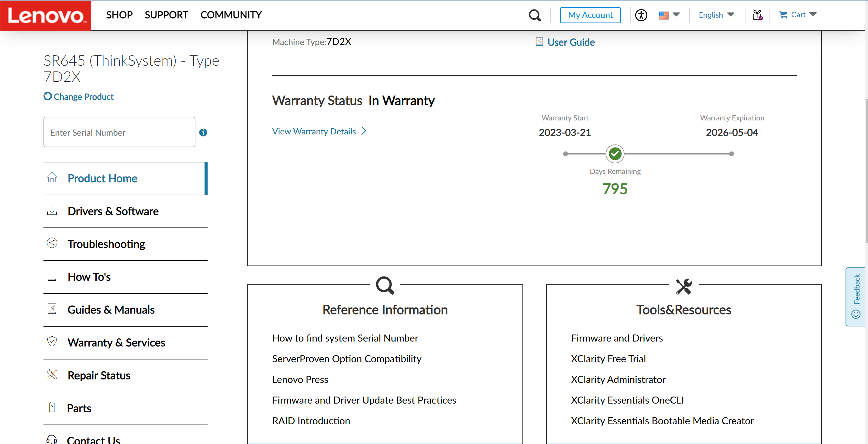Click the Reference Information magnifier icon
This screenshot has width=868, height=444.
coord(385,286)
